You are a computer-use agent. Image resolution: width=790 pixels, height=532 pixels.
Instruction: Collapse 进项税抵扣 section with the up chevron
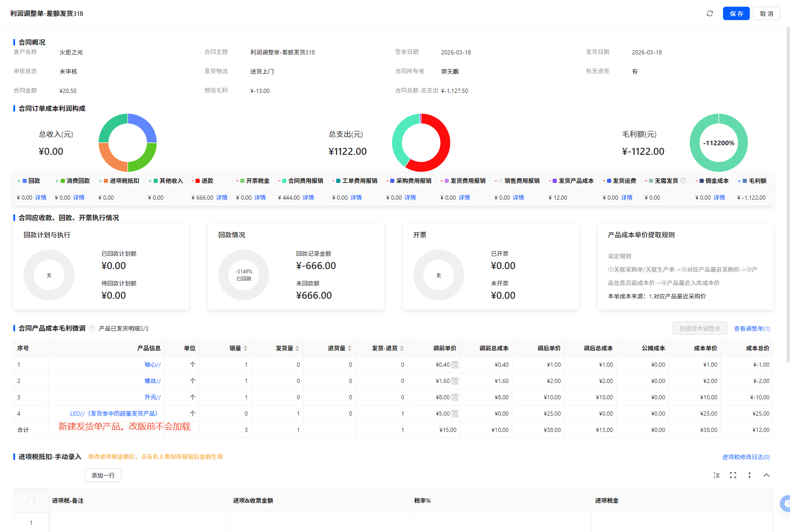(x=767, y=475)
